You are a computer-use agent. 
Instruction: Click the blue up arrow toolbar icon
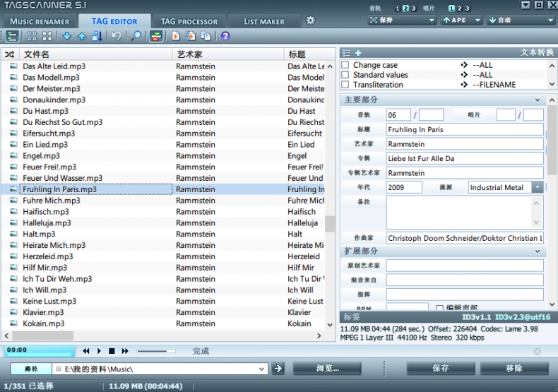coord(81,36)
